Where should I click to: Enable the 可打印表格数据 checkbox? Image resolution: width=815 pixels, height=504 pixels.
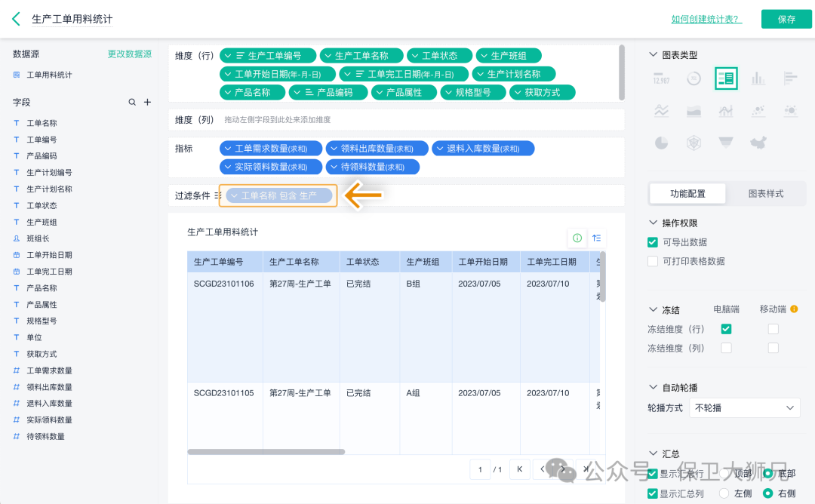pyautogui.click(x=653, y=261)
